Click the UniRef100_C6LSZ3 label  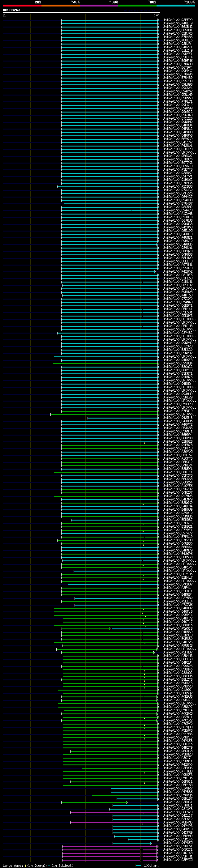pos(178,812)
